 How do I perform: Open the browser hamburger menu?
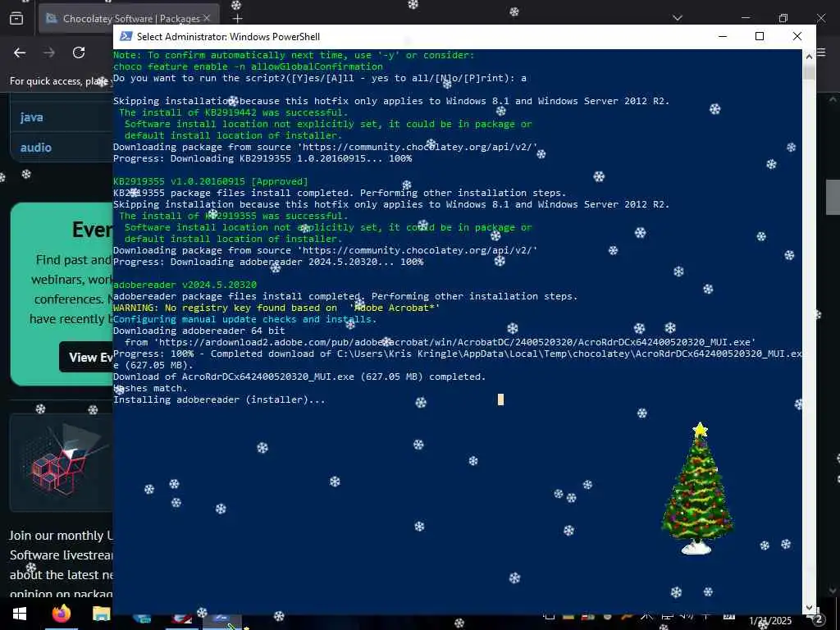(821, 53)
